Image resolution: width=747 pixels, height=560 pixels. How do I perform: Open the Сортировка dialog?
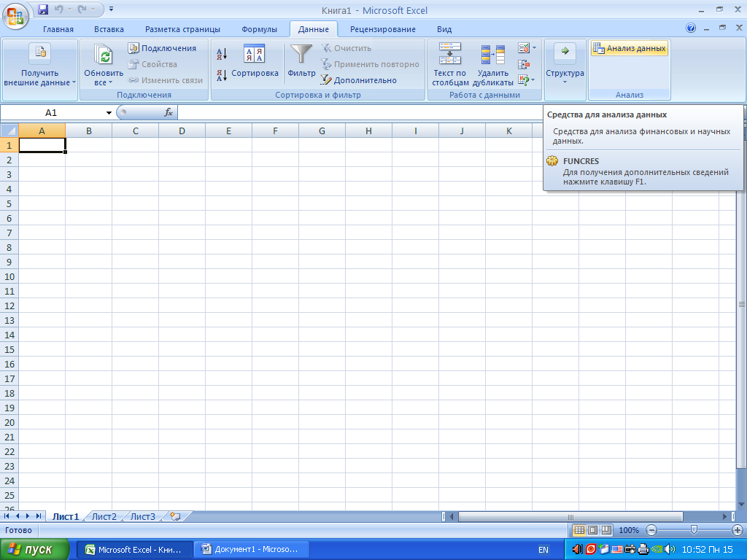[255, 61]
